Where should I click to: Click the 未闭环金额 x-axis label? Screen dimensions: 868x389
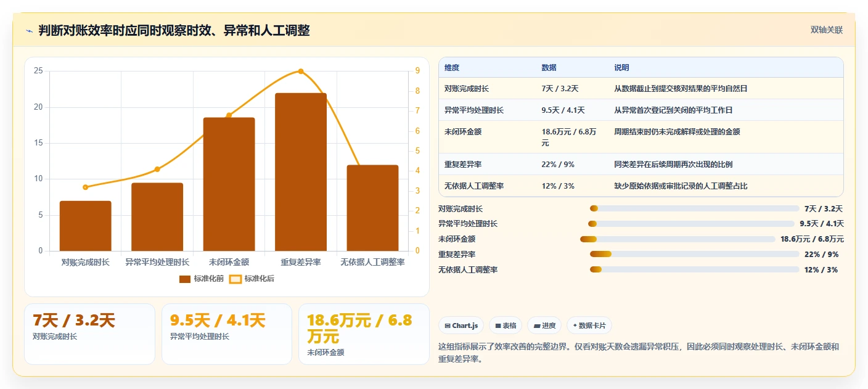(x=229, y=262)
